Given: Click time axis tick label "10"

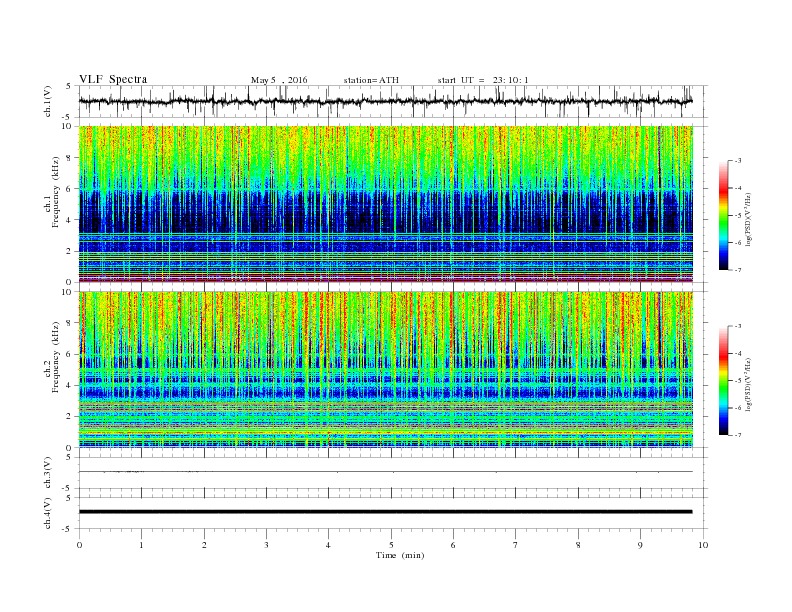Looking at the screenshot, I should click(x=703, y=545).
